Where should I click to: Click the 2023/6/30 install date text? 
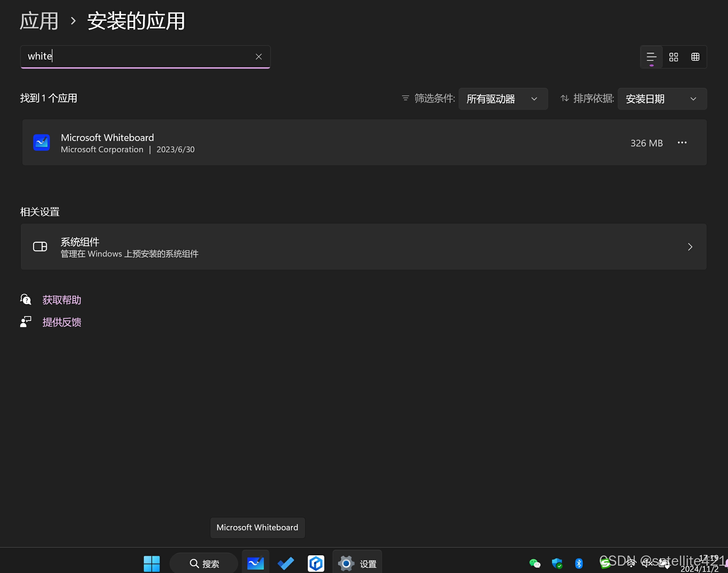(x=176, y=149)
